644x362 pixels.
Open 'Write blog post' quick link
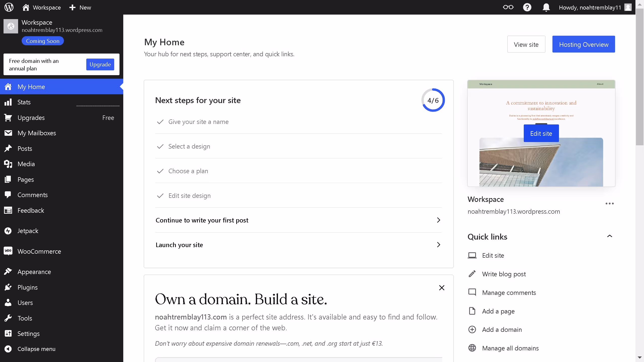point(504,274)
